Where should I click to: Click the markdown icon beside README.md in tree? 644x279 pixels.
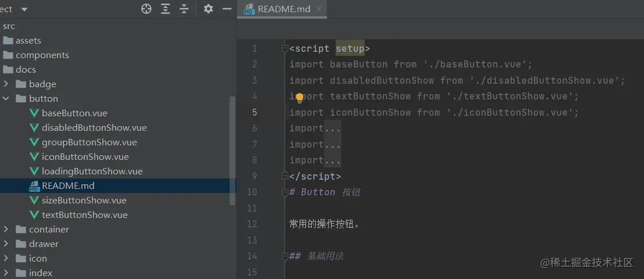(x=34, y=186)
